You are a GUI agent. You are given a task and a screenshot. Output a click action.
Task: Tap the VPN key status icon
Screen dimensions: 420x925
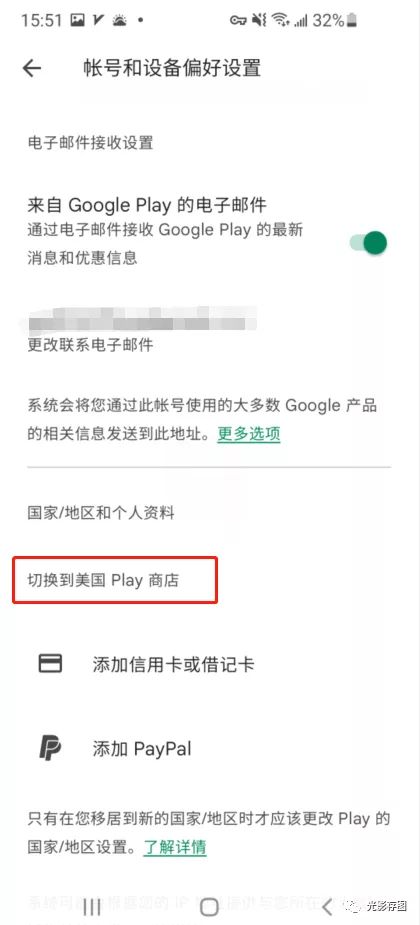238,21
